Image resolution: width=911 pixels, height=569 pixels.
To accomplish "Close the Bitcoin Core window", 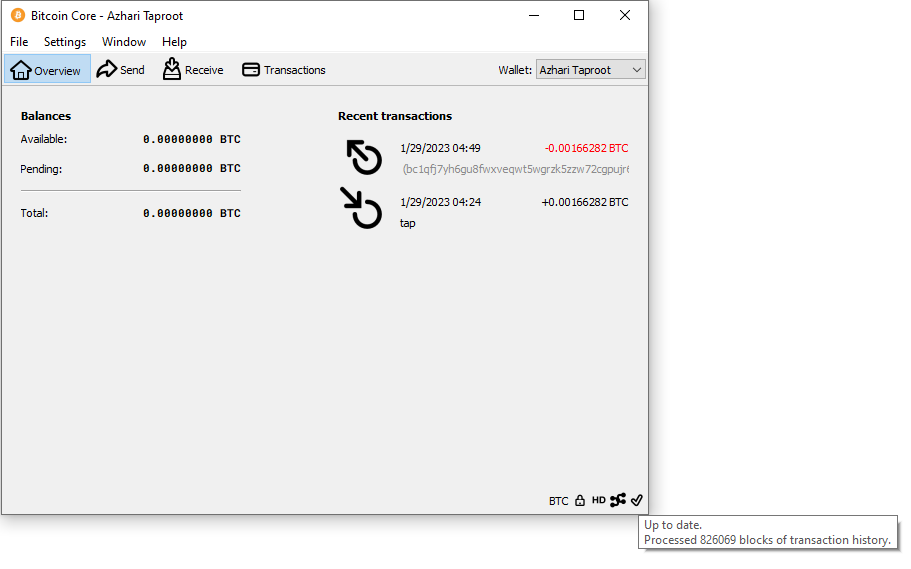I will click(x=625, y=16).
